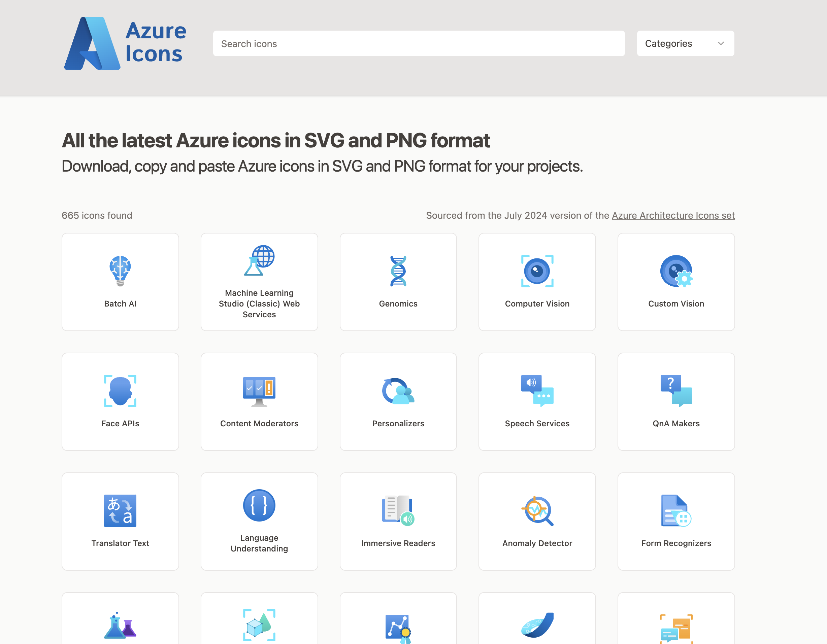Select the Machine Learning Studio Web Services icon

click(x=259, y=260)
